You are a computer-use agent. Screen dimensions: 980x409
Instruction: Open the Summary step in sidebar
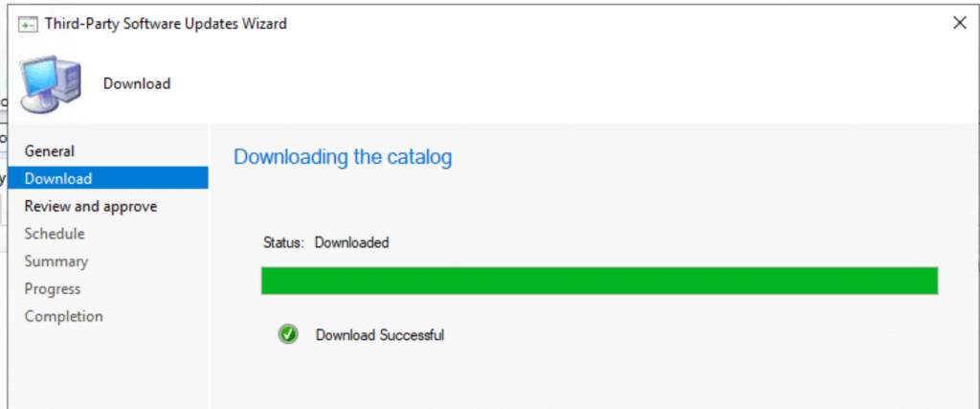point(56,261)
